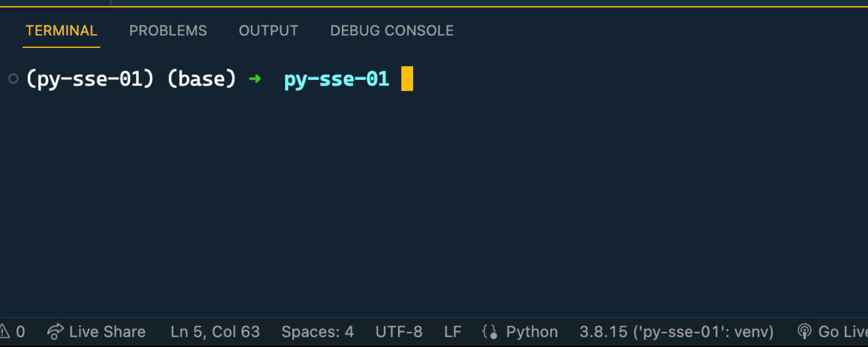Open go-to-line via Ln 5, Col 63
Screen dimensions: 868x347
click(x=215, y=331)
